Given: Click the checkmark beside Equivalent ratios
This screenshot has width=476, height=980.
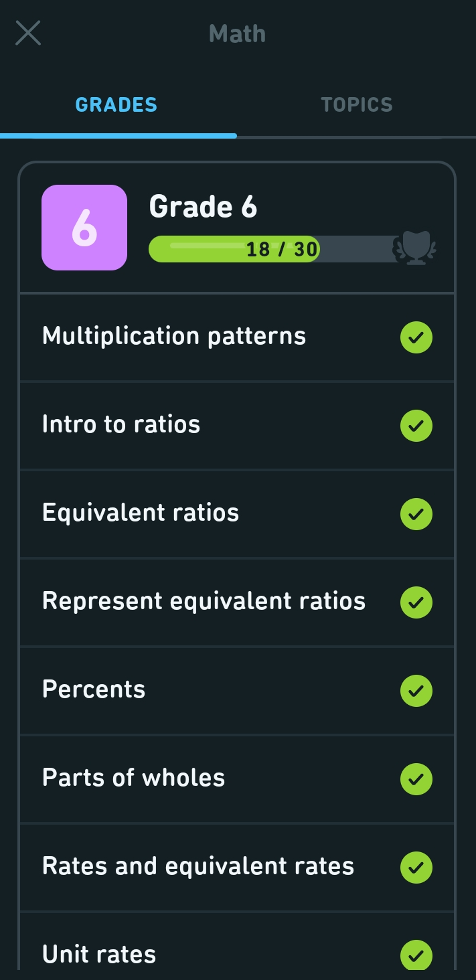Looking at the screenshot, I should (416, 513).
